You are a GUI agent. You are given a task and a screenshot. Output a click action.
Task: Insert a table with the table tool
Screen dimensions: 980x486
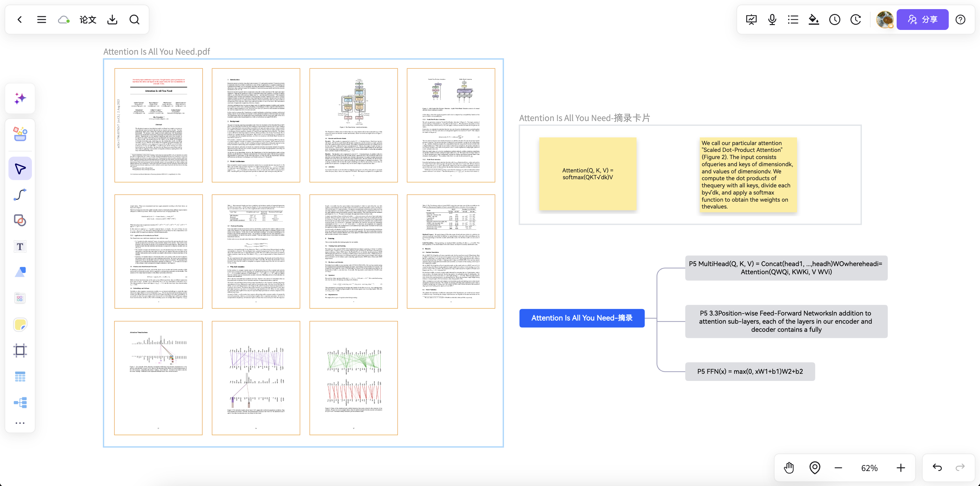point(20,377)
